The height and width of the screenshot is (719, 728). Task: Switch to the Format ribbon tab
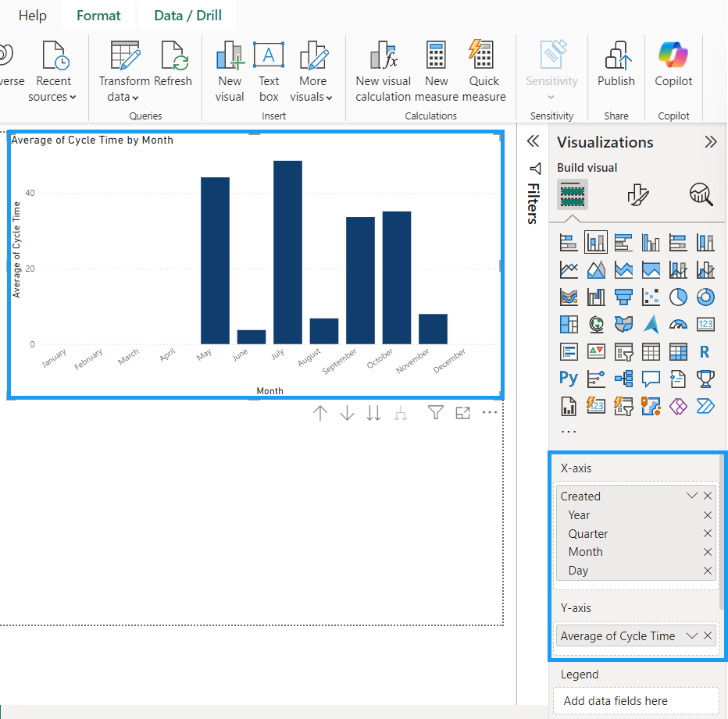(x=98, y=16)
